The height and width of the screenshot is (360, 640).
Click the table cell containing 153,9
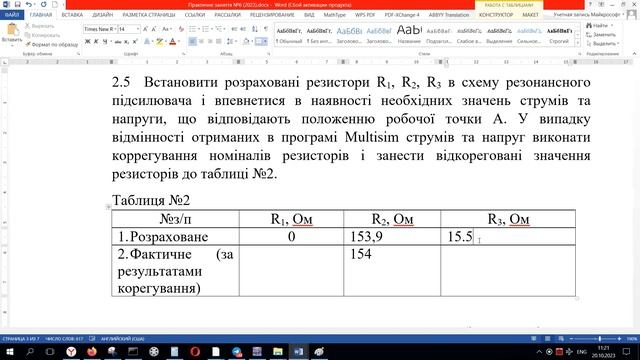pos(392,236)
